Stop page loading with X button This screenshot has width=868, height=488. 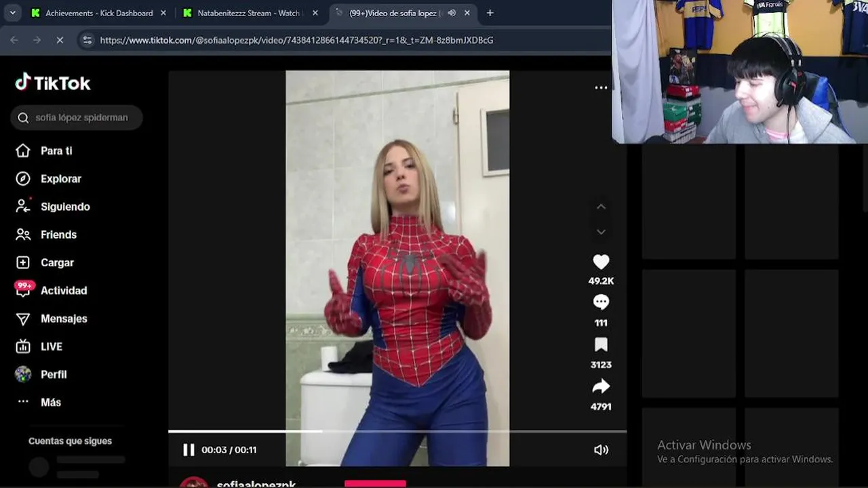[60, 40]
